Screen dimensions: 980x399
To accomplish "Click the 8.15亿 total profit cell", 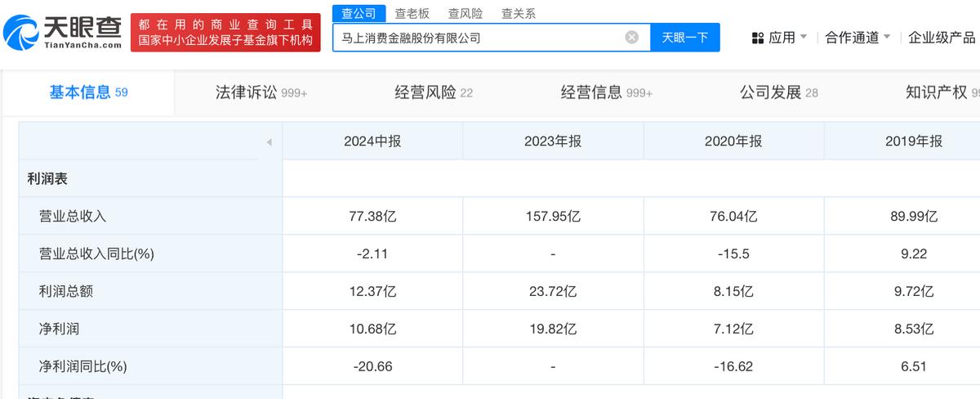I will [733, 291].
